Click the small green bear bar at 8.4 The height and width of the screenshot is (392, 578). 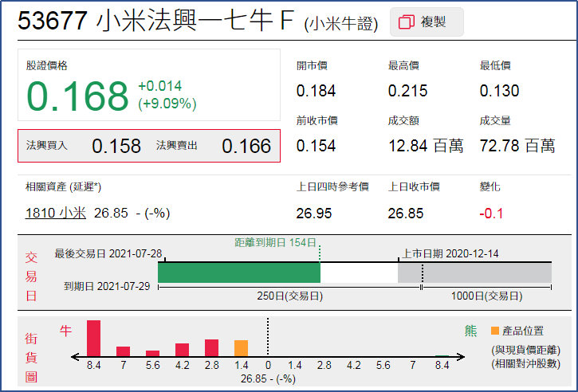pos(442,356)
